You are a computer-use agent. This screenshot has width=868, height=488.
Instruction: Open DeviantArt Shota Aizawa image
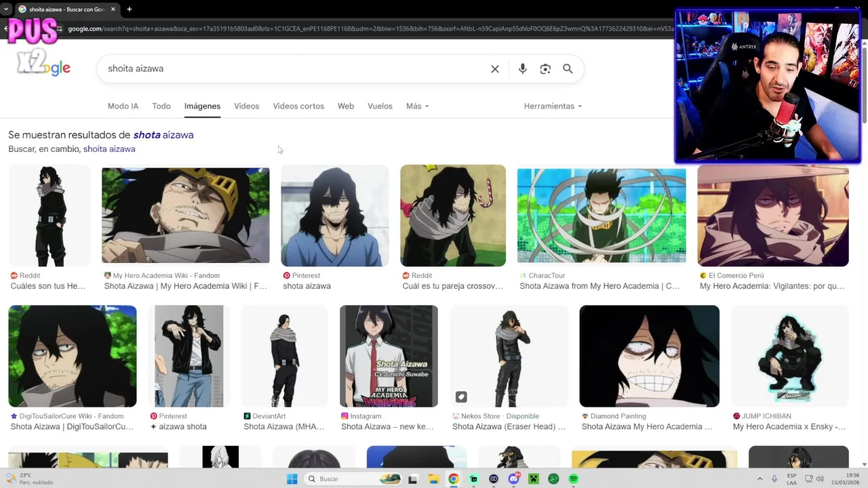(x=285, y=356)
